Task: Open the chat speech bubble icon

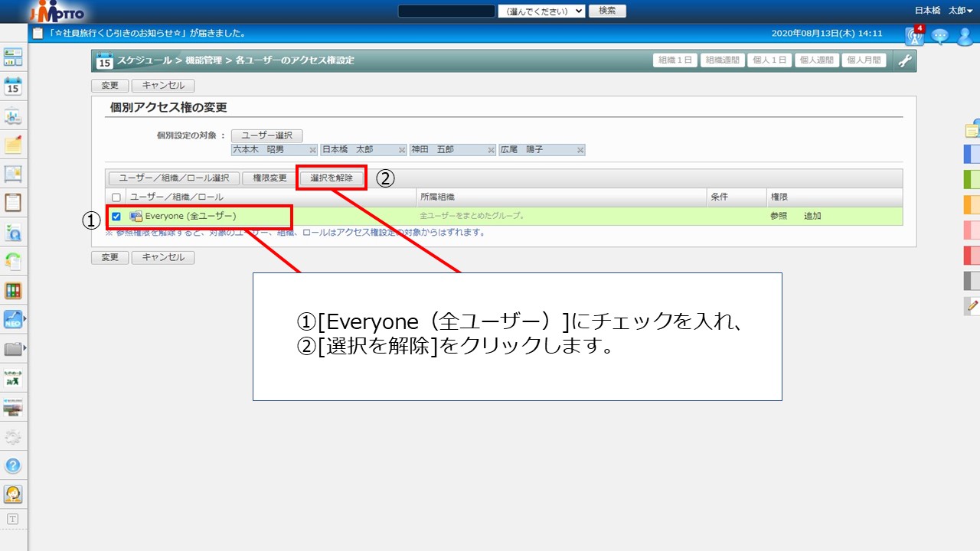Action: (x=939, y=35)
